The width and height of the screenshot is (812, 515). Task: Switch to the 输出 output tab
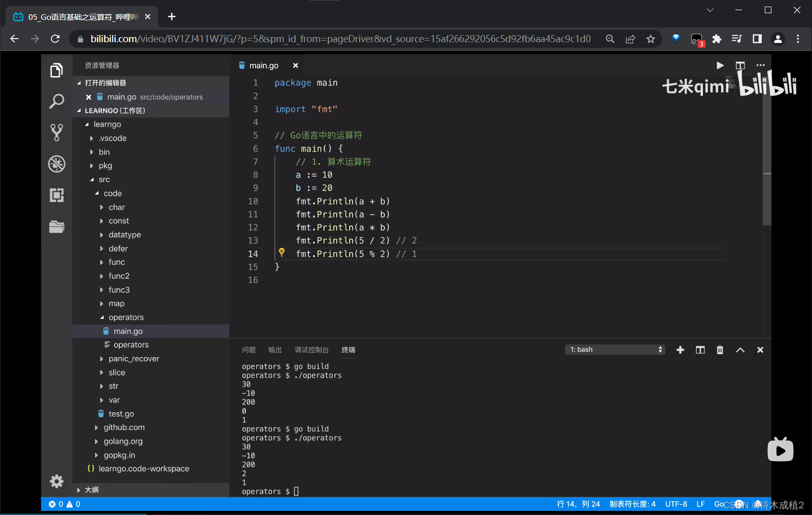(x=275, y=350)
